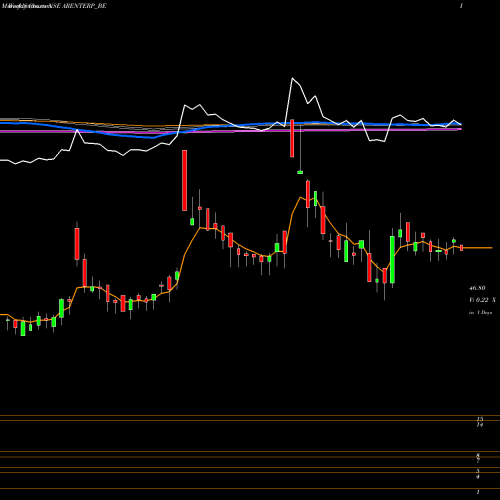Click the level label 15
This screenshot has height=500, width=500.
(x=480, y=419)
